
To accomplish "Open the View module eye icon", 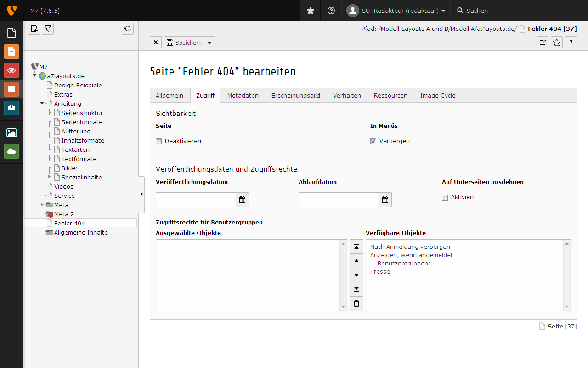I will 11,70.
